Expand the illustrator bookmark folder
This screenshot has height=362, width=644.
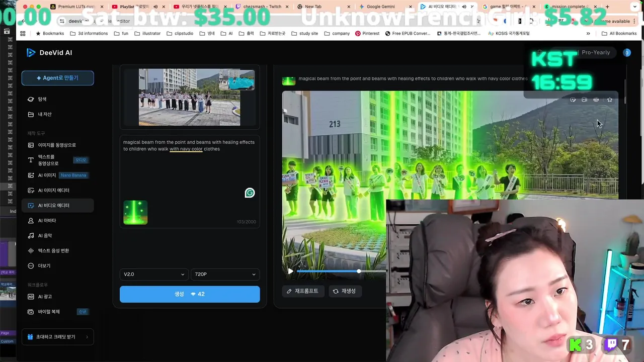(x=147, y=33)
